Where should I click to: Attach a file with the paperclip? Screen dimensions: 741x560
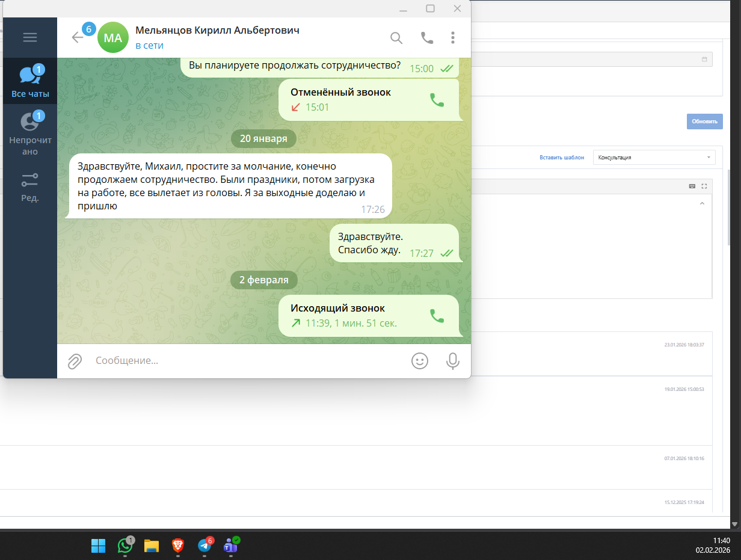pyautogui.click(x=75, y=361)
